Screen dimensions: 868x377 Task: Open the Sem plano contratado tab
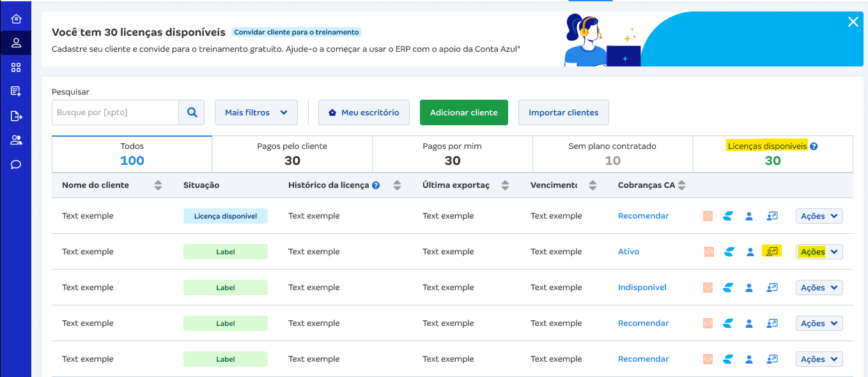[x=612, y=153]
